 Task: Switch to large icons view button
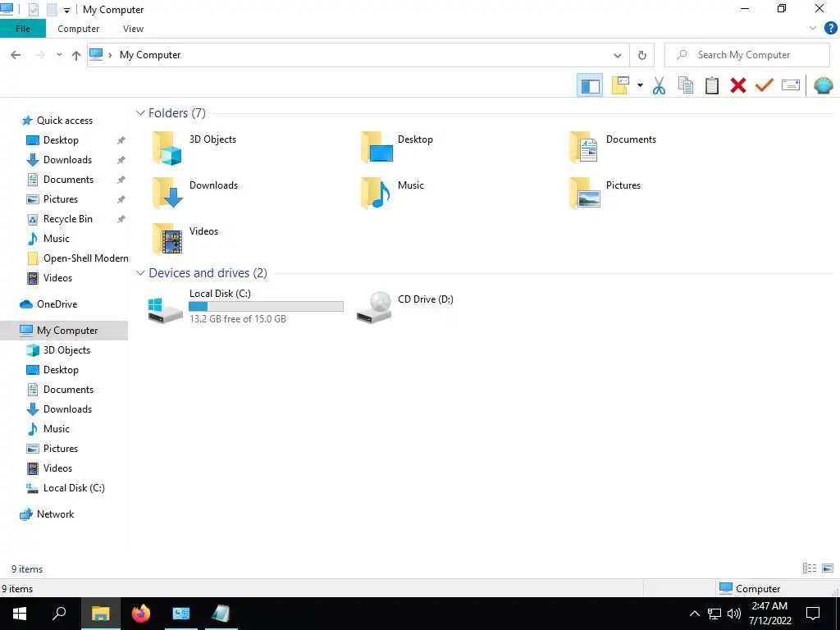(827, 568)
